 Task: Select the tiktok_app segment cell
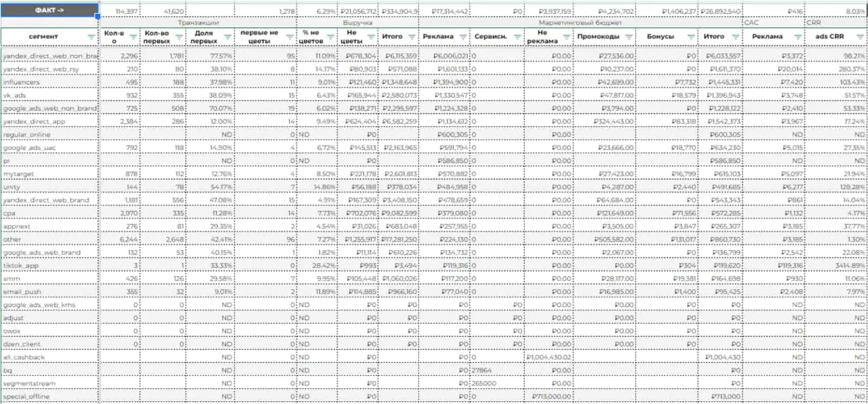(50, 266)
